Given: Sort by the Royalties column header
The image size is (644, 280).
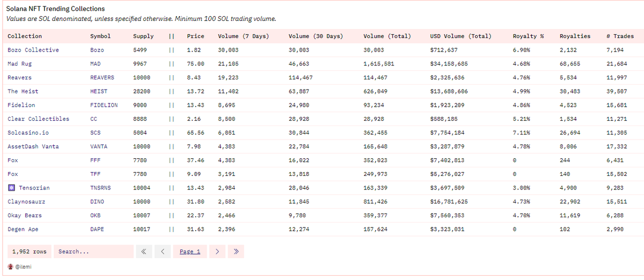Looking at the screenshot, I should 575,36.
